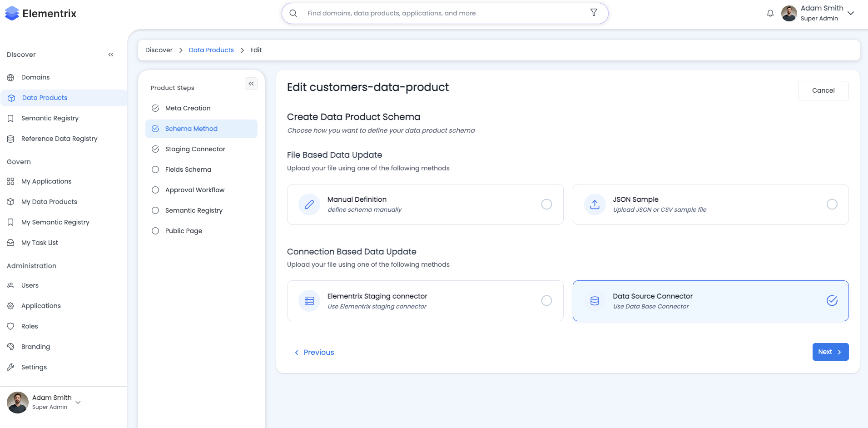Go to the Fields Schema product step
The height and width of the screenshot is (428, 868).
(x=188, y=169)
